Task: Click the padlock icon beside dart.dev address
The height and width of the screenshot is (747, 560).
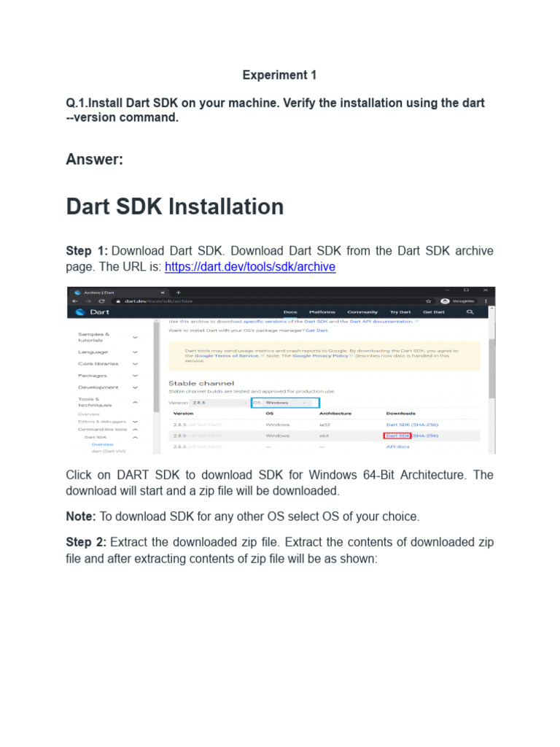Action: [x=118, y=301]
